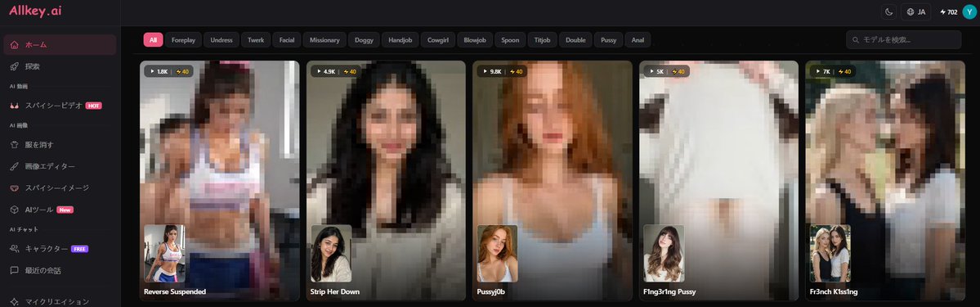Click the house icon beside ホーム
The height and width of the screenshot is (307, 980).
click(15, 45)
